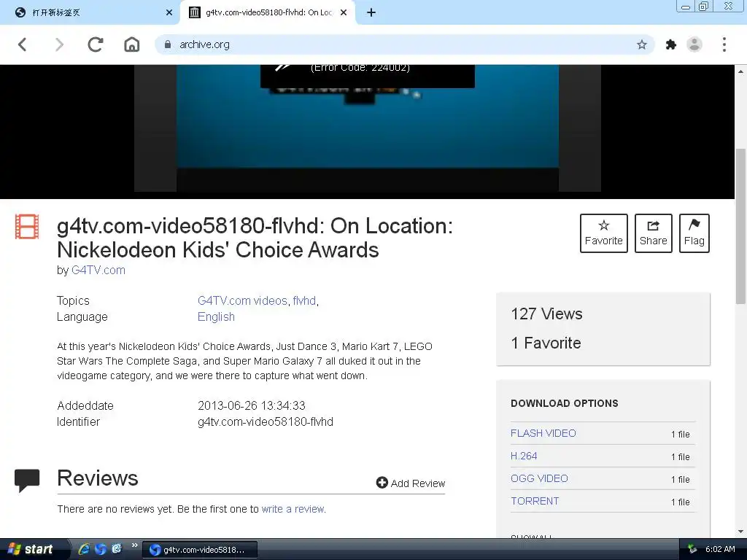Screen dimensions: 747x560
Task: Click the page title heading text
Action: 255,238
